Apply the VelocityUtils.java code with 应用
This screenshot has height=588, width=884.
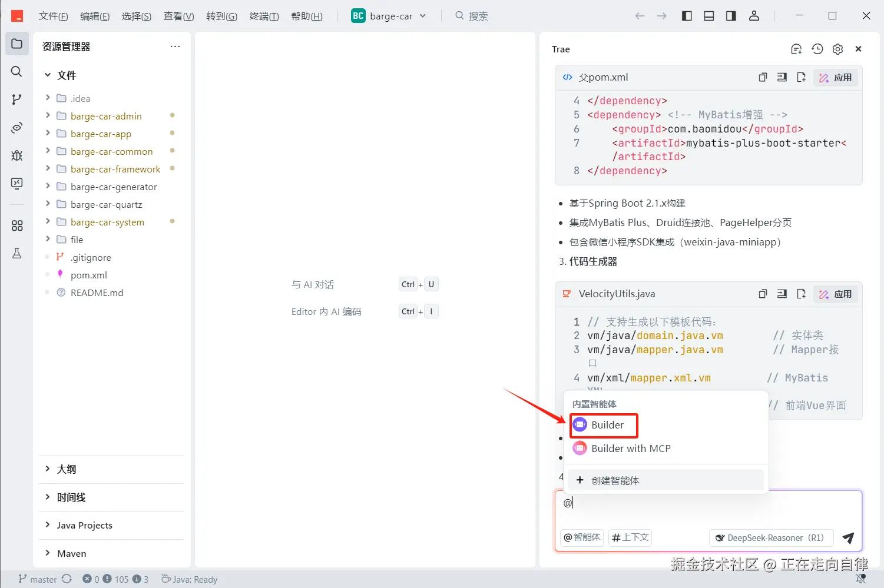tap(836, 294)
